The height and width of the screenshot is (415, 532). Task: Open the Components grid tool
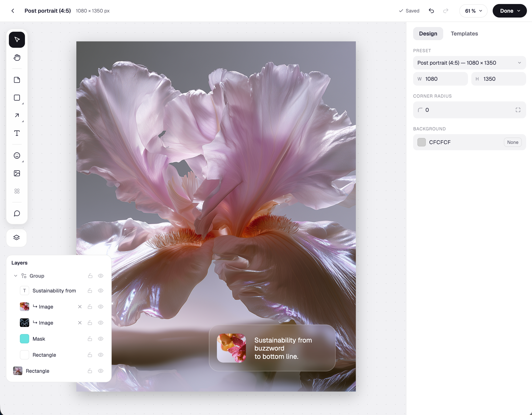[17, 191]
